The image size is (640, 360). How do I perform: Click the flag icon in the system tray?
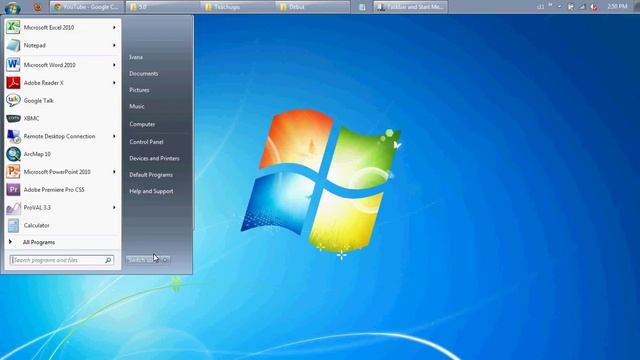[x=571, y=7]
